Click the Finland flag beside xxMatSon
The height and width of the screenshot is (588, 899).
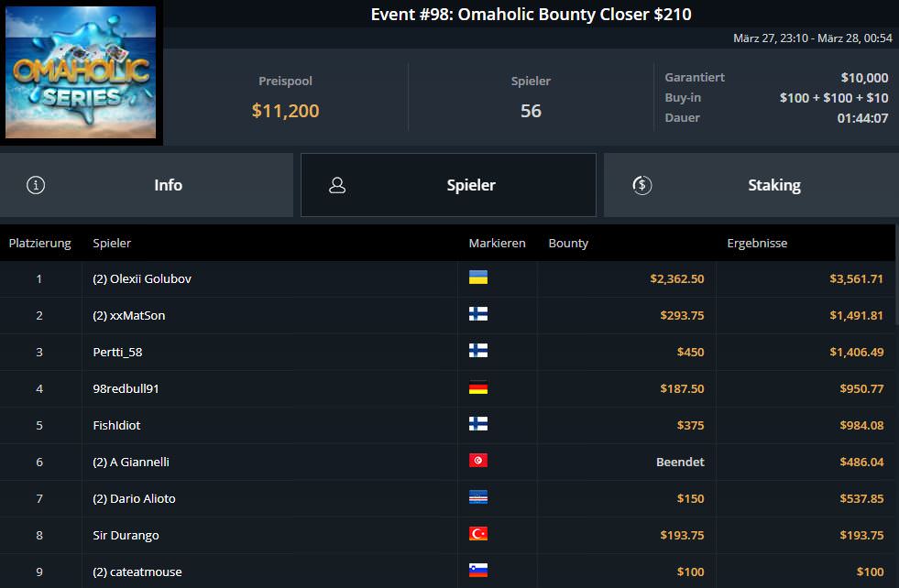pyautogui.click(x=477, y=314)
